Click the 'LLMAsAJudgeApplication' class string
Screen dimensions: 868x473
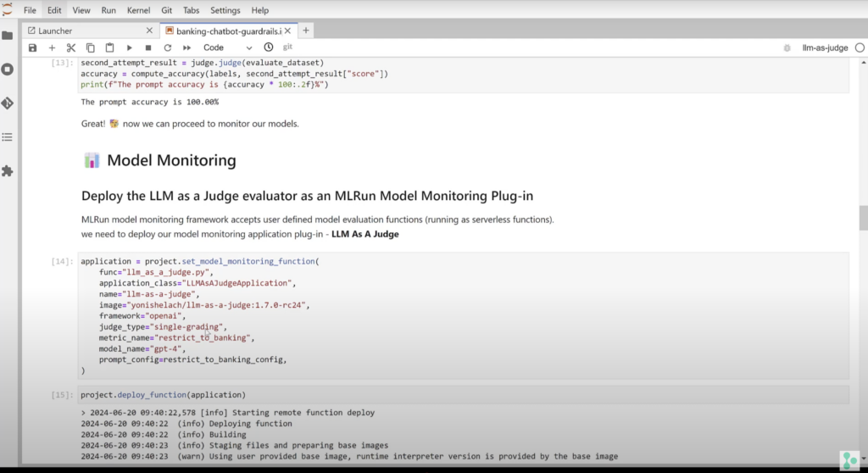coord(236,283)
